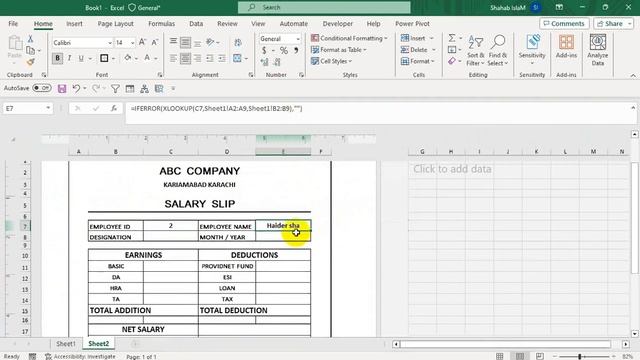The width and height of the screenshot is (640, 360).
Task: Click the Filter funnel icon in quick access
Action: [115, 89]
